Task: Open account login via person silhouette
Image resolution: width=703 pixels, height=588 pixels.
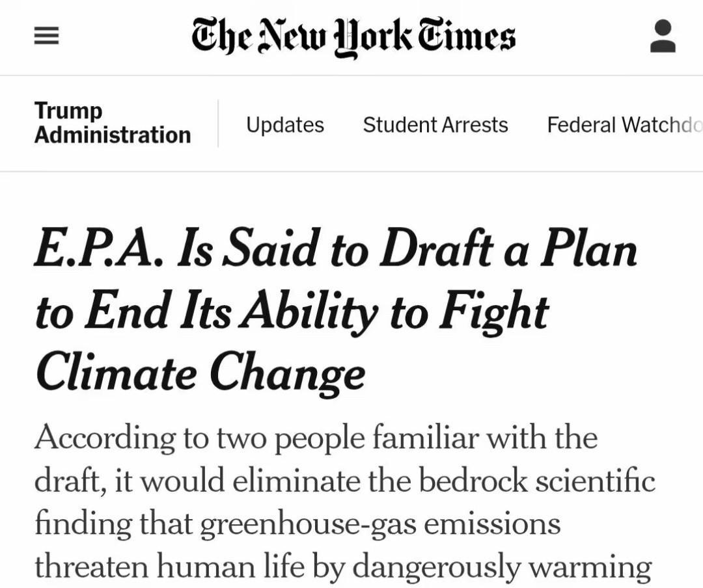Action: pos(663,36)
